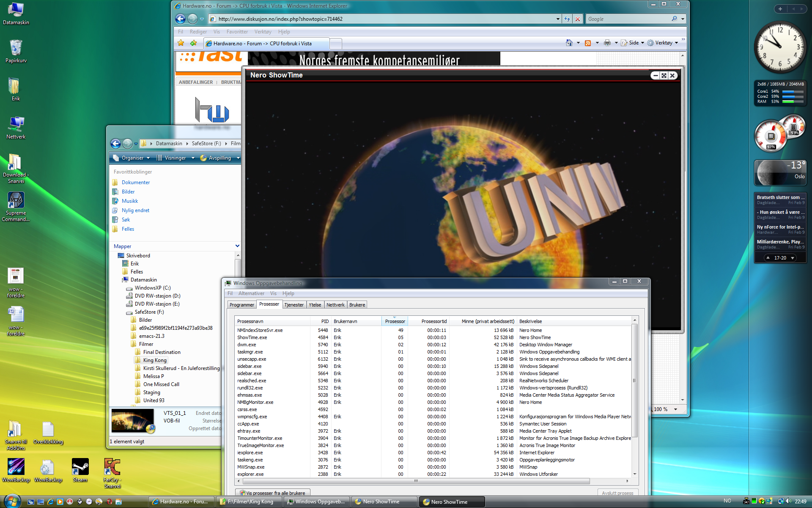The image size is (812, 508).
Task: Launch Windows Media Player from quick launch
Action: [60, 502]
